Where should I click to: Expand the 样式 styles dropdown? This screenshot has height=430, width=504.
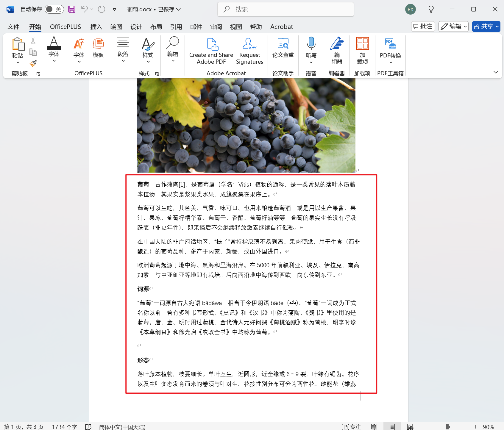pos(148,61)
